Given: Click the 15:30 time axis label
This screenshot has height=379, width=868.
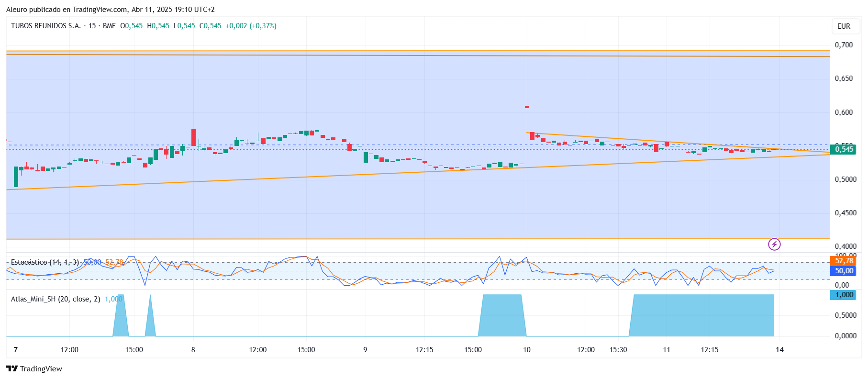Looking at the screenshot, I should (x=618, y=350).
